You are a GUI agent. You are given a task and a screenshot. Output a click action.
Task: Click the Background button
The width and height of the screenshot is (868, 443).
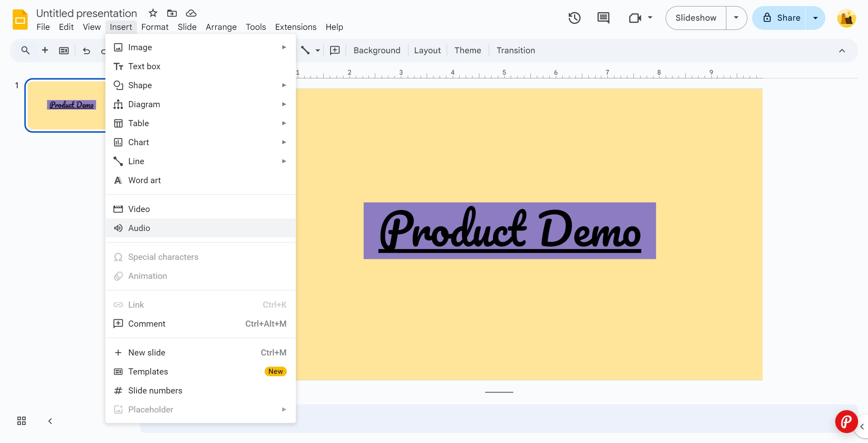[377, 51]
